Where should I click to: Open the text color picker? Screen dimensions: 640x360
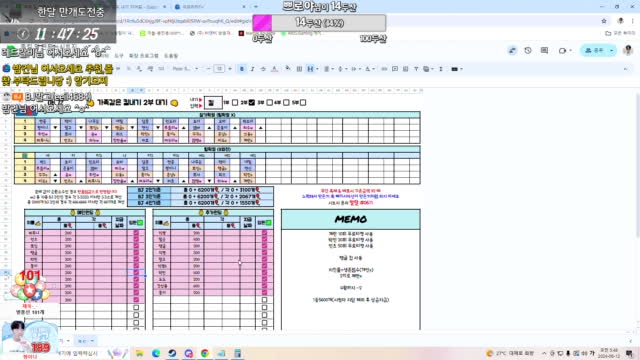[x=275, y=69]
